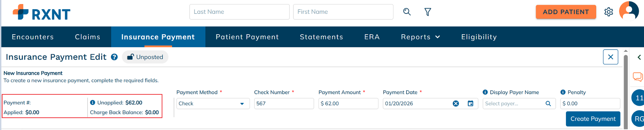
Task: Open the patient filter funnel icon
Action: coord(428,12)
